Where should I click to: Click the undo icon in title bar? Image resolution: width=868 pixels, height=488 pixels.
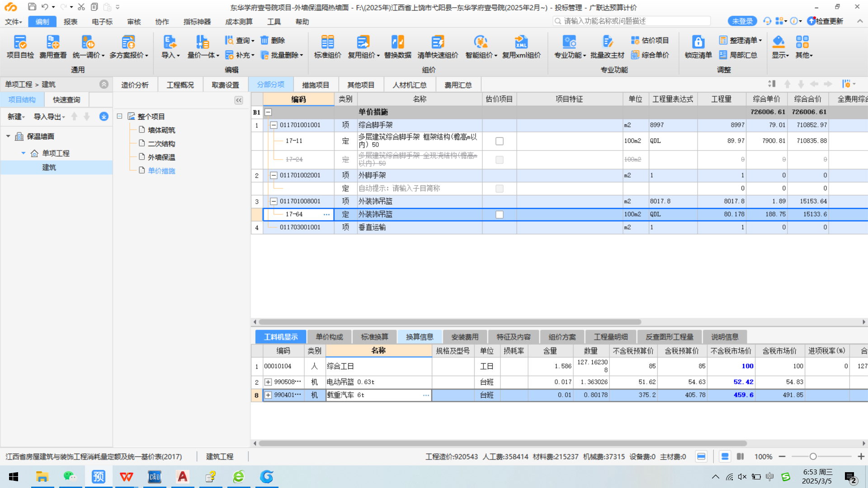44,7
